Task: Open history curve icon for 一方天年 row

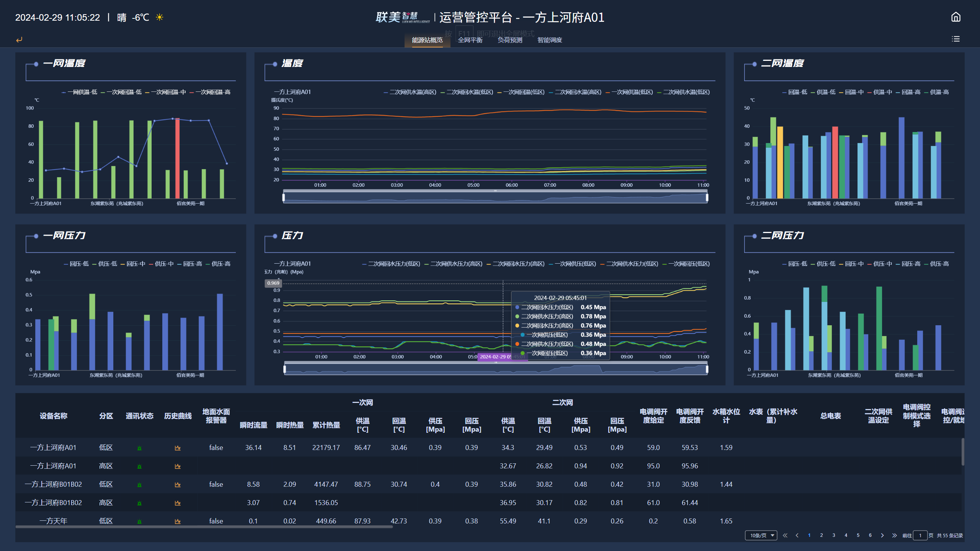Action: (178, 521)
